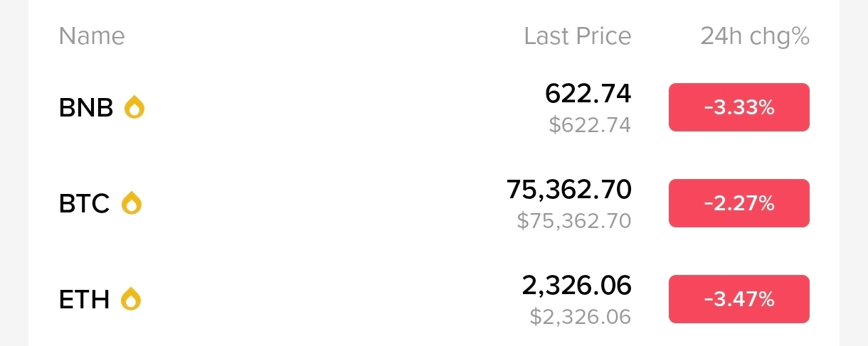Viewport: 868px width, 346px height.
Task: Tap the -3.33% change button for BNB
Action: (739, 107)
